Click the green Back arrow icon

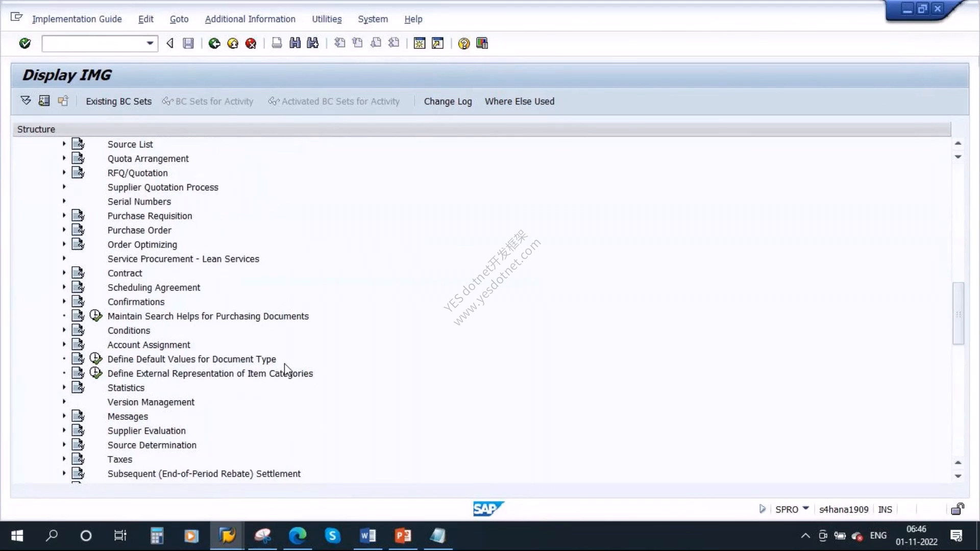coord(214,43)
